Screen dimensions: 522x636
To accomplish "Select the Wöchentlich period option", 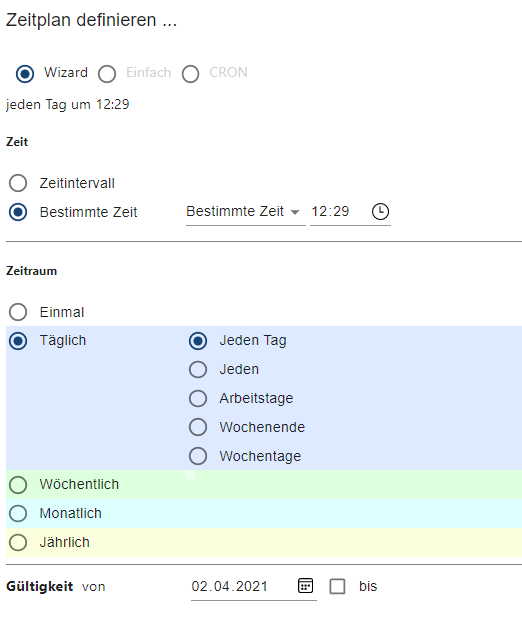I will point(18,485).
